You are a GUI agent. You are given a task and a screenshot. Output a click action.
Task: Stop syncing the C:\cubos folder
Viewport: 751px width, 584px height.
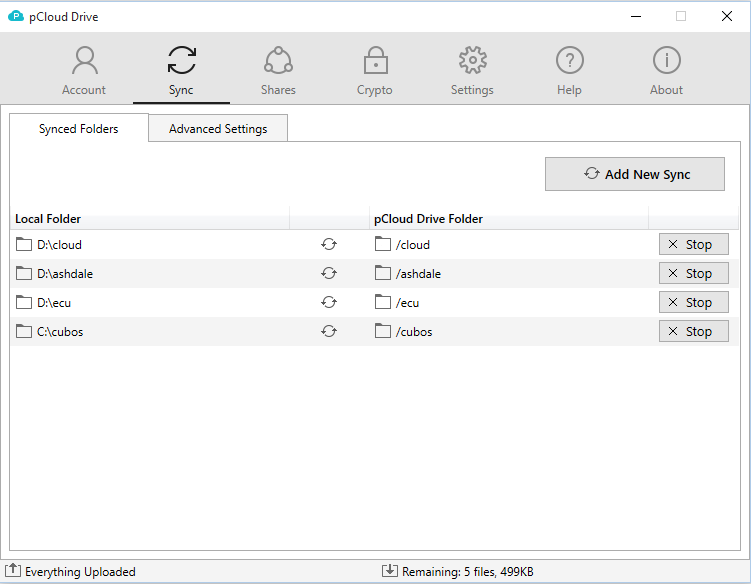point(694,331)
